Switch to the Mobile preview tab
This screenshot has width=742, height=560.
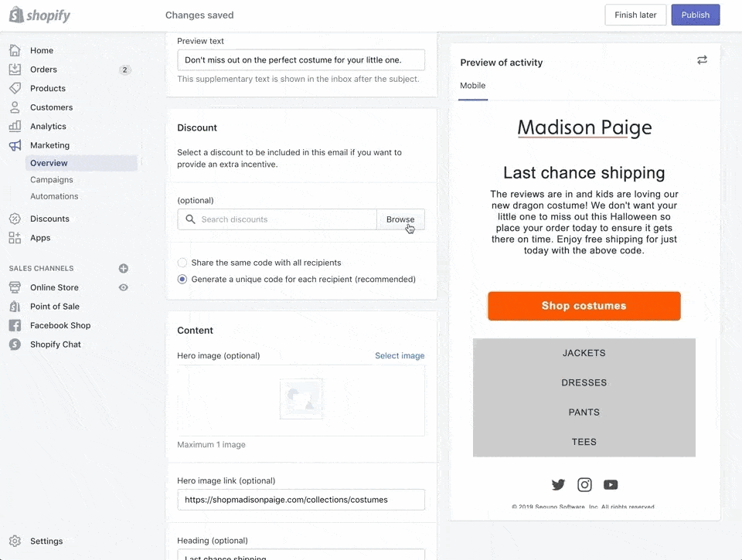[x=472, y=86]
